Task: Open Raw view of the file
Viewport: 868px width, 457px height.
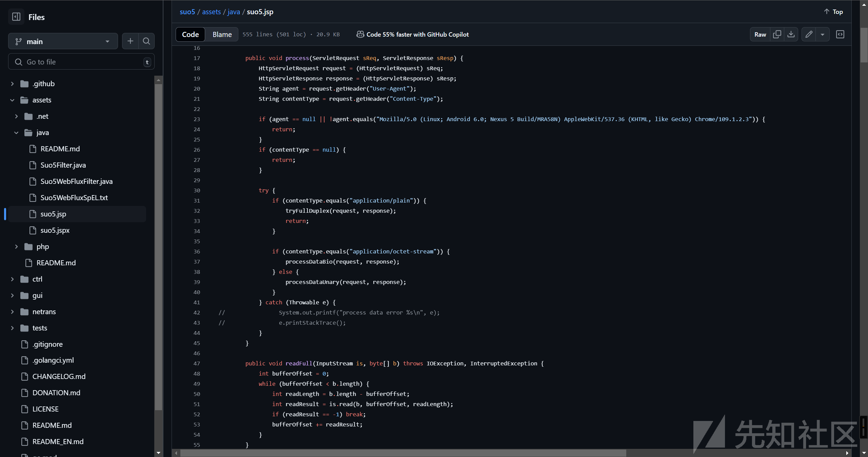Action: (760, 34)
